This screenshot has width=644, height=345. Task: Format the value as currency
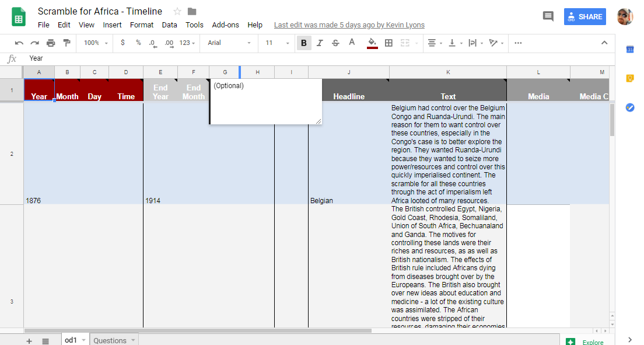(123, 43)
